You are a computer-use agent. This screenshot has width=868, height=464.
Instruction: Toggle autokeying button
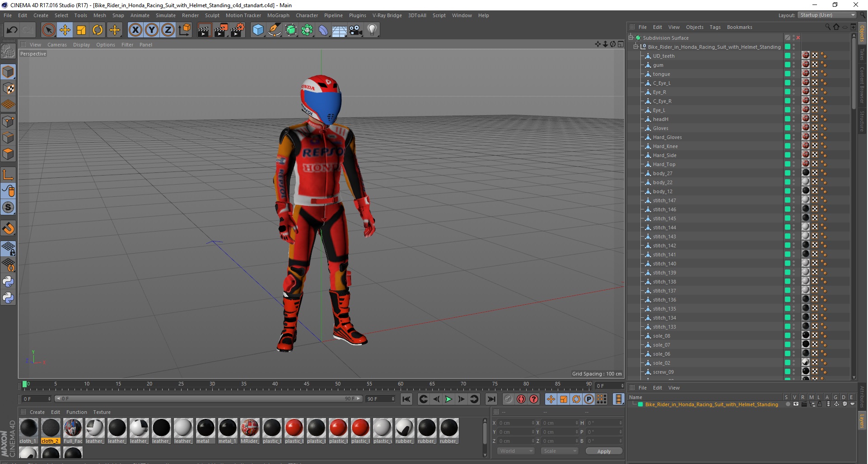point(521,399)
